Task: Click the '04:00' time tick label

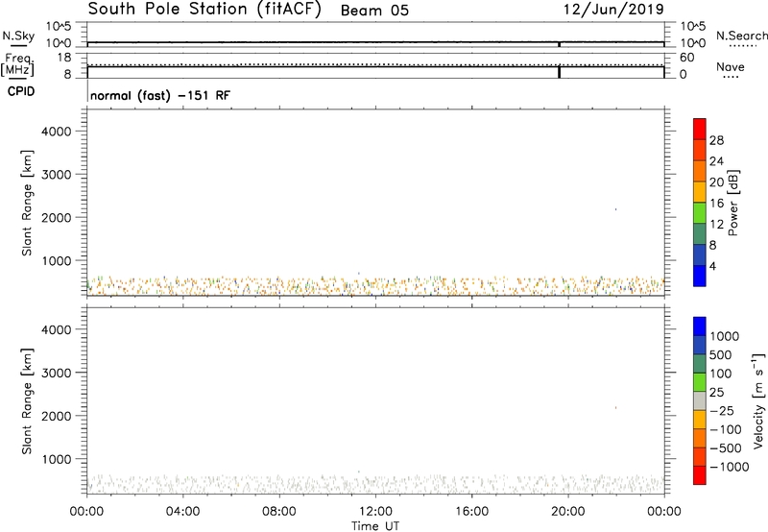Action: [x=182, y=512]
